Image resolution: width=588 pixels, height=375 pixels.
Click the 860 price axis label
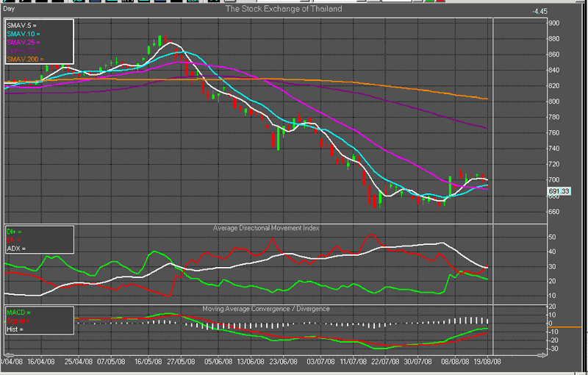point(554,54)
